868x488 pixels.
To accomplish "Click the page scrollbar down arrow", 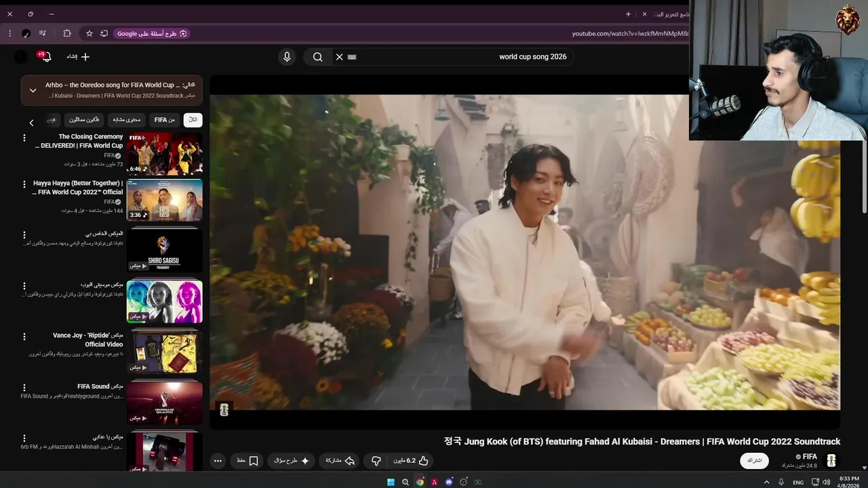I will [864, 468].
